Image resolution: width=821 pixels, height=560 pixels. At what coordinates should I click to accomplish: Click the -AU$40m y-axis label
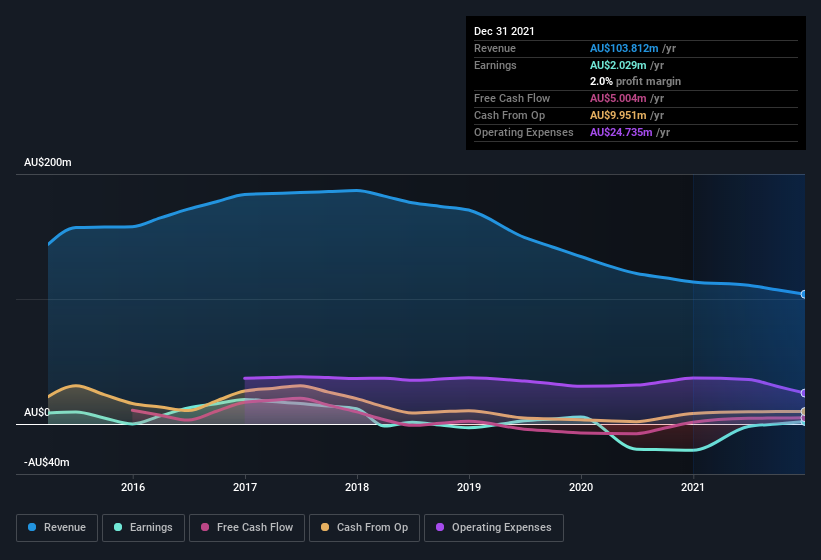tap(47, 462)
